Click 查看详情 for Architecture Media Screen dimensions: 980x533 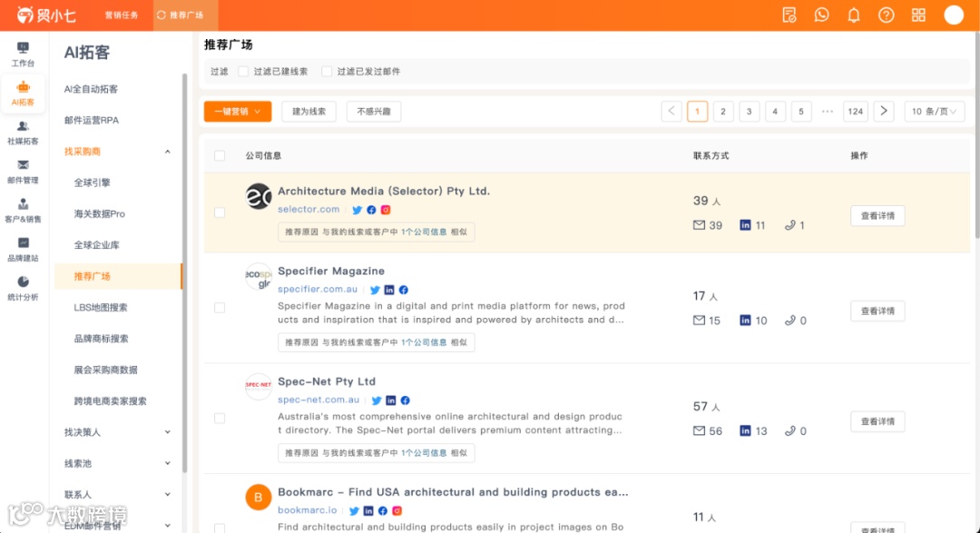tap(877, 216)
